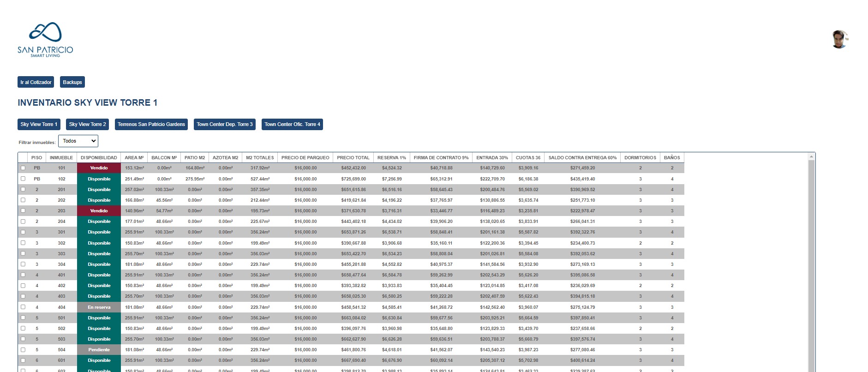Click the saldo value $234,400.73
This screenshot has width=868, height=372.
click(582, 243)
